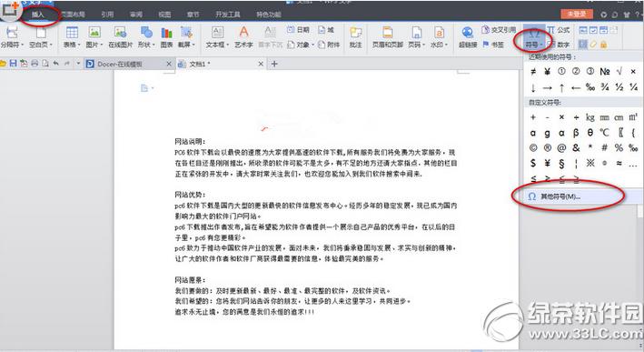The width and height of the screenshot is (644, 352).
Task: Insert the § section symbol
Action: click(561, 164)
